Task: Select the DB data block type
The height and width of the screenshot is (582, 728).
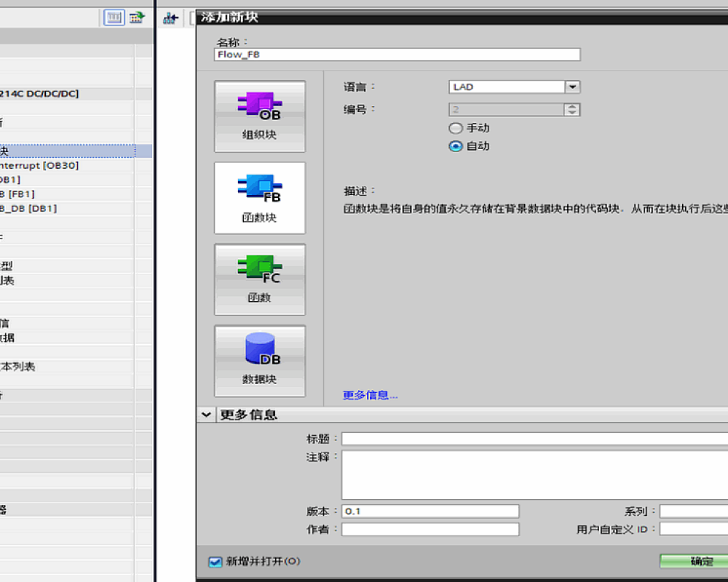Action: pyautogui.click(x=260, y=361)
